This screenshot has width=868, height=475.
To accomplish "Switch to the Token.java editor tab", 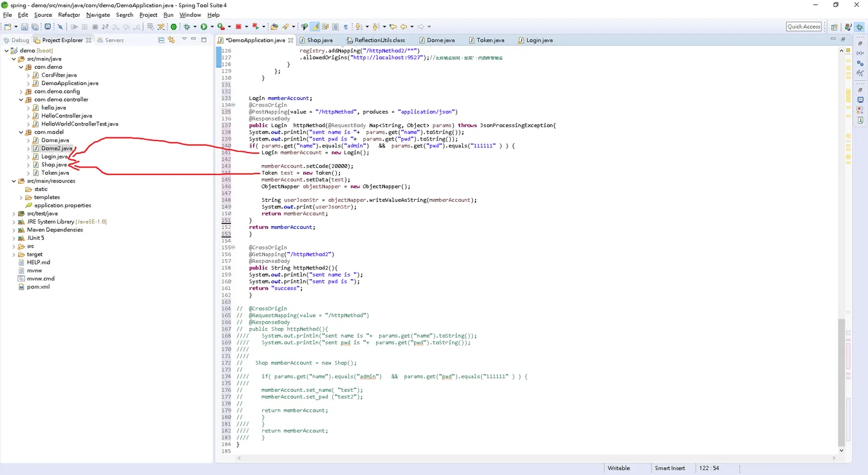I will [490, 40].
